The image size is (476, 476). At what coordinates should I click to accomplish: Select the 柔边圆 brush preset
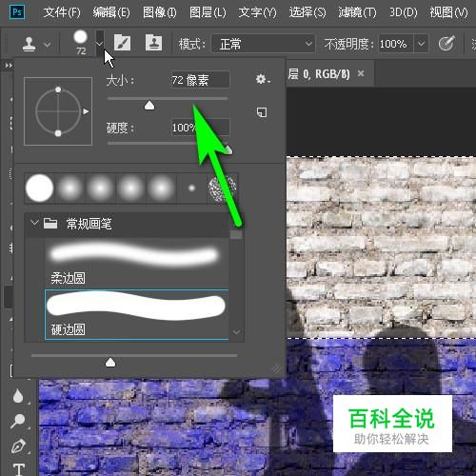click(x=136, y=263)
